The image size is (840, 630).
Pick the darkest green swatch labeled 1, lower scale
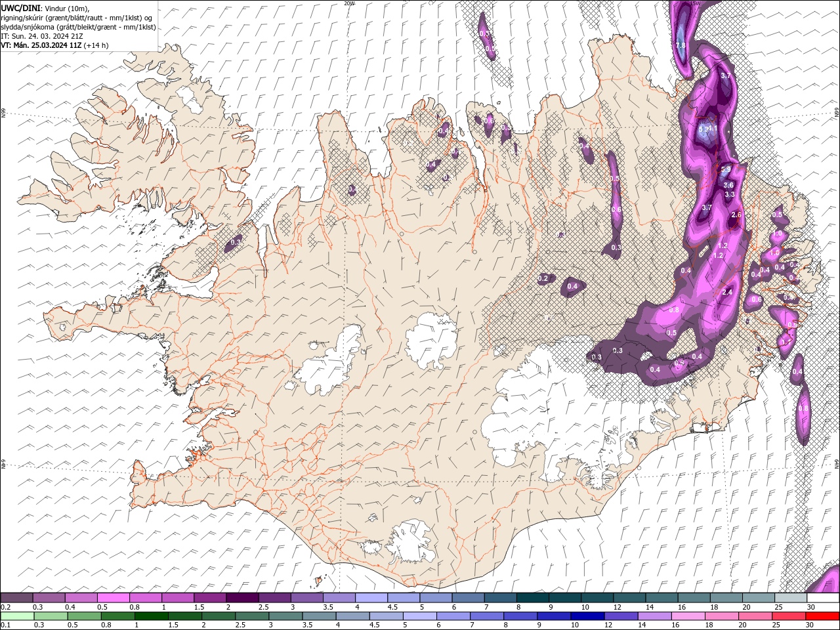[151, 616]
